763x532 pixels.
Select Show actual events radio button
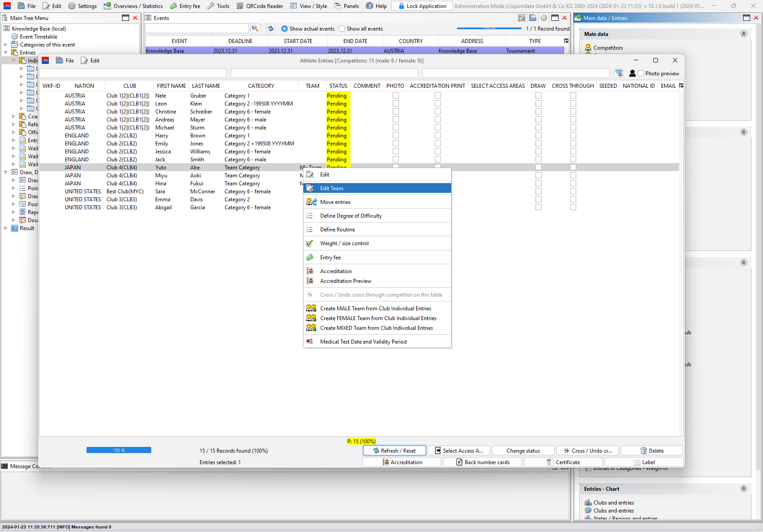[284, 28]
